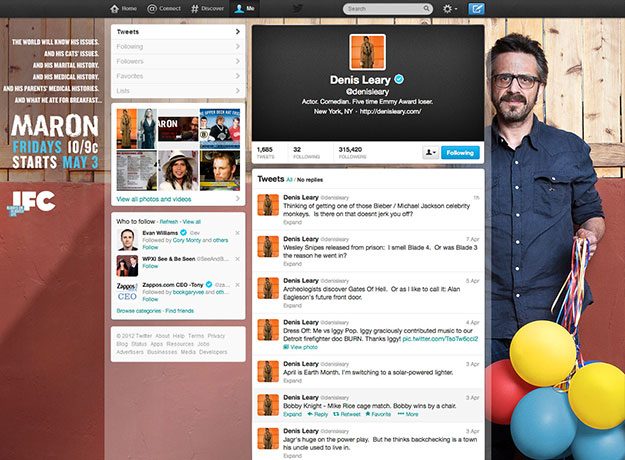Open More options on Bobby Knight tweet
This screenshot has width=625, height=460.
coord(408,414)
